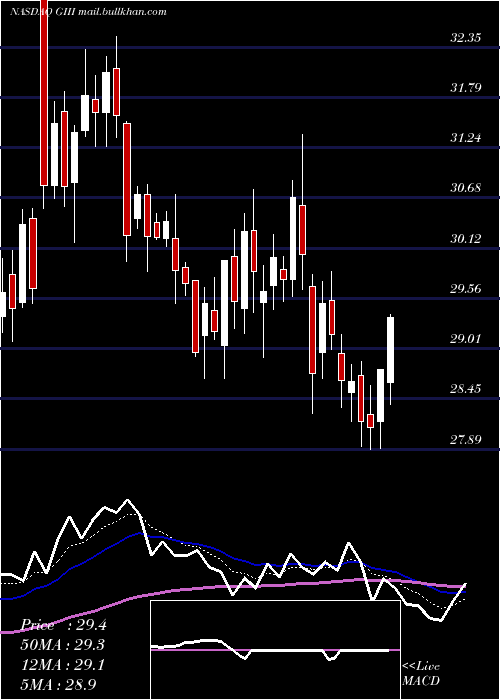500x700 pixels.
Task: Click the 29.56 price axis label
Action: [x=466, y=289]
